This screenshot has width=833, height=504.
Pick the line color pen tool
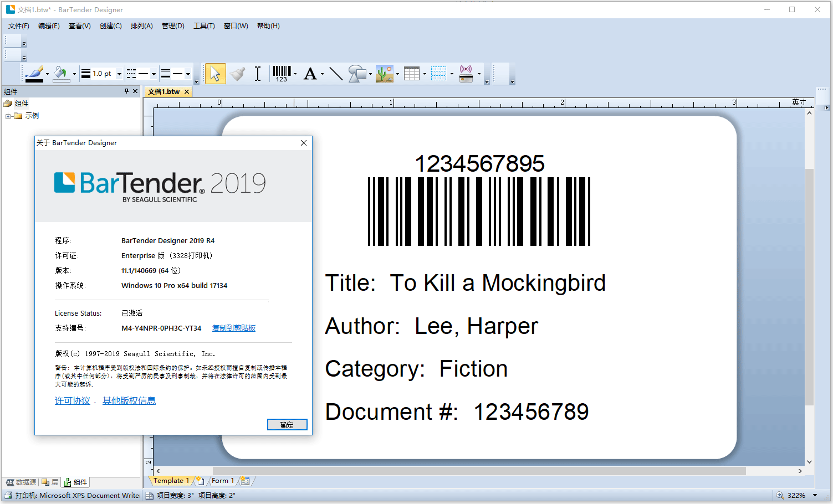(34, 74)
